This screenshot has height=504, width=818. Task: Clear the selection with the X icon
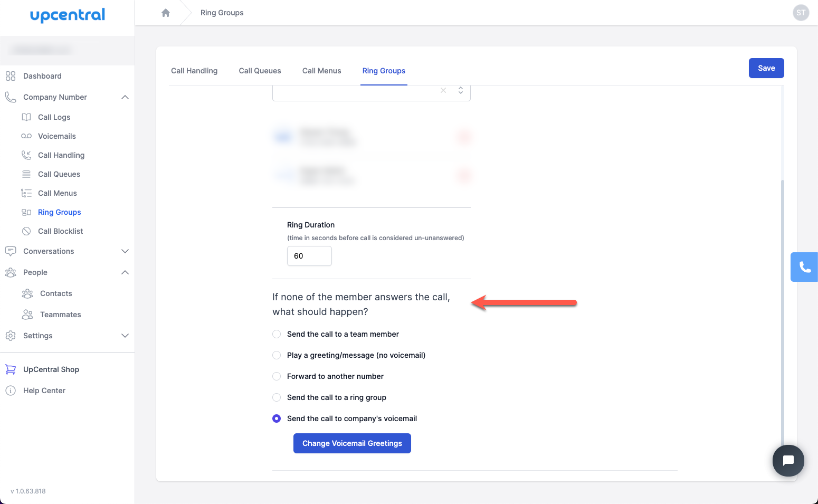(x=443, y=91)
